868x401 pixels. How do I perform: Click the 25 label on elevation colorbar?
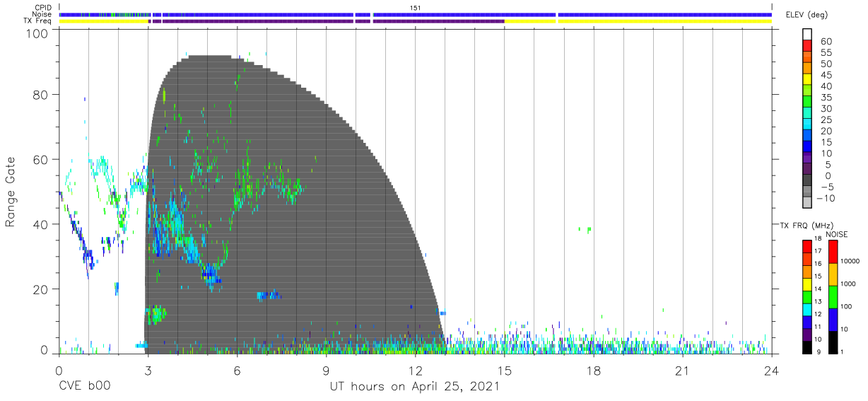pyautogui.click(x=825, y=120)
